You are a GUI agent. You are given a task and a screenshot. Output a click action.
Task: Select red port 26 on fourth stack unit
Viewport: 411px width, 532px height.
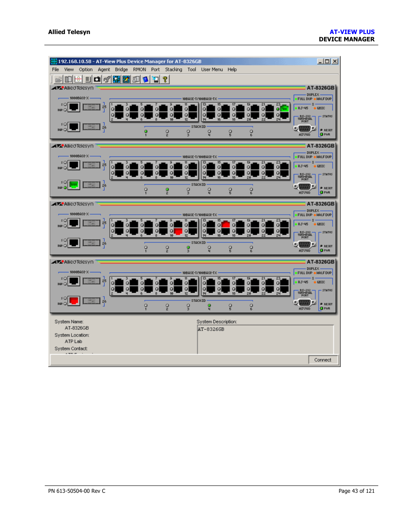coord(74,301)
